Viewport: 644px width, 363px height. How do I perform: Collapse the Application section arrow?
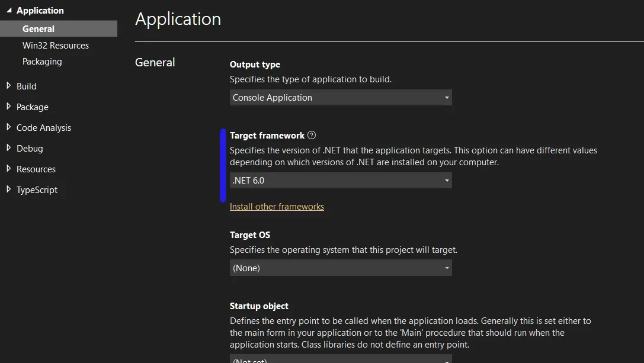point(9,11)
